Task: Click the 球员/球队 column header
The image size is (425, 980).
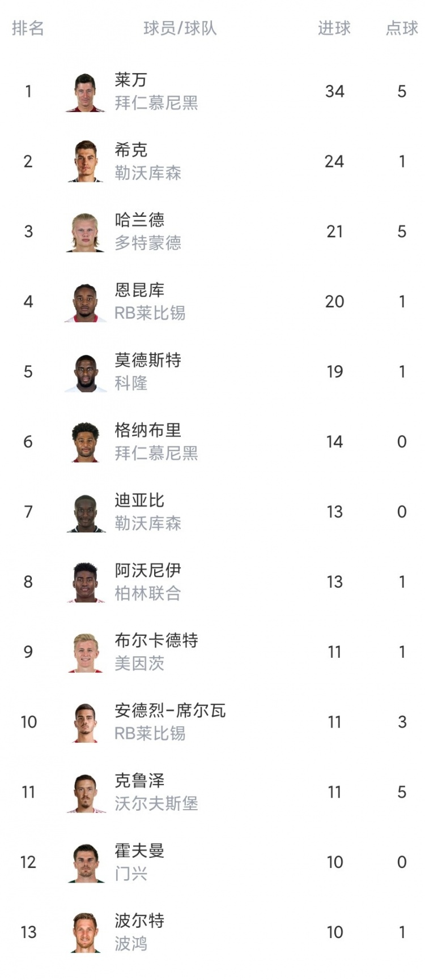Action: (180, 28)
